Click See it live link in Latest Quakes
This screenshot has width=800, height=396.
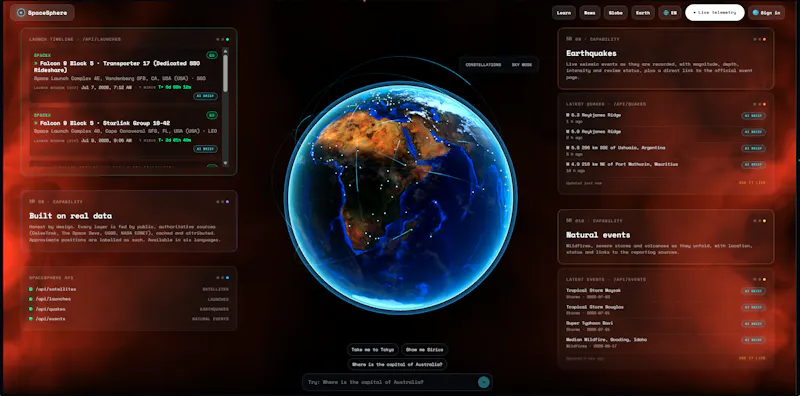(x=752, y=183)
